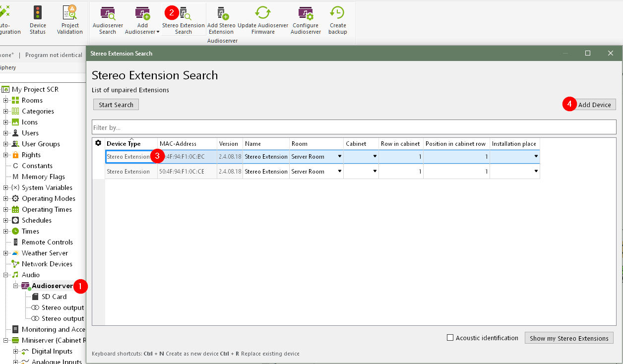Run Project Validation from the toolbar
The width and height of the screenshot is (623, 364).
click(x=70, y=20)
